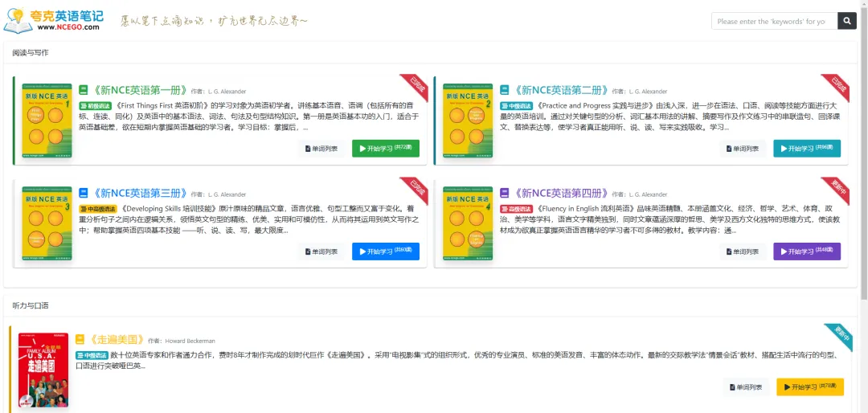
Task: Click the 高级语法 tag on book four
Action: pyautogui.click(x=517, y=209)
